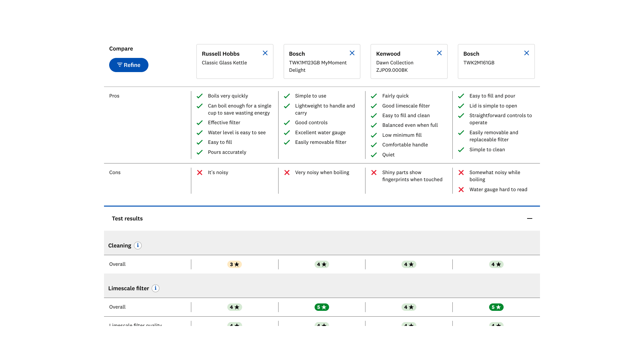
Task: Click red cross beside Water gauge hard to read
Action: [x=461, y=190]
